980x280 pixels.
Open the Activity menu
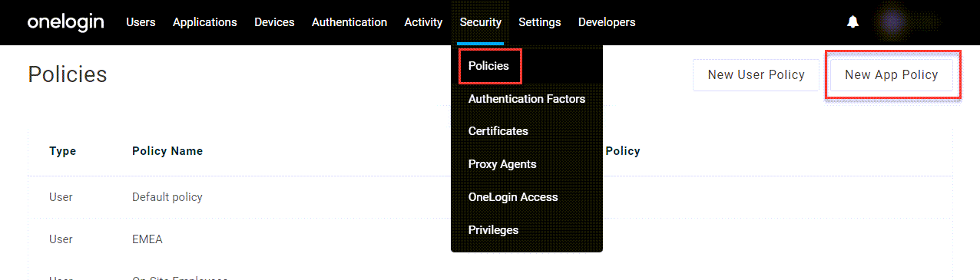[x=423, y=22]
